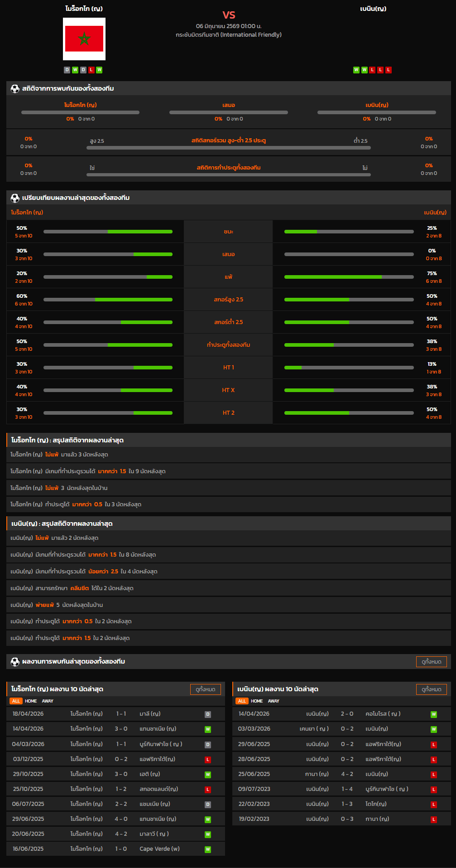The width and height of the screenshot is (456, 868).
Task: Click Morocco ไม่แพ้ 3 นัดหลังสุด summary row
Action: 229,455
